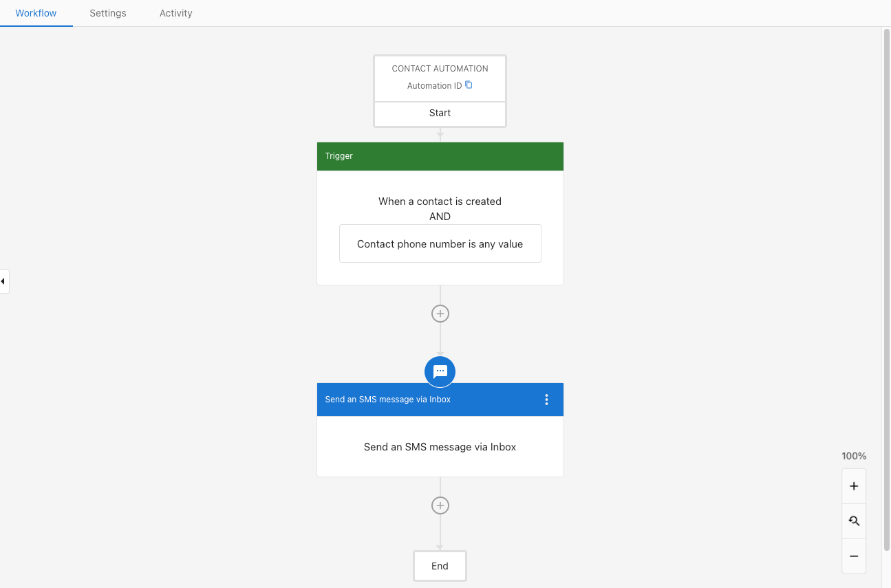Click the Start button
Image resolution: width=891 pixels, height=588 pixels.
(440, 113)
